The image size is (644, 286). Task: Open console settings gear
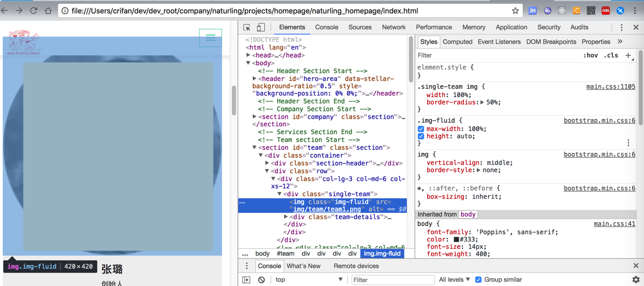point(636,280)
